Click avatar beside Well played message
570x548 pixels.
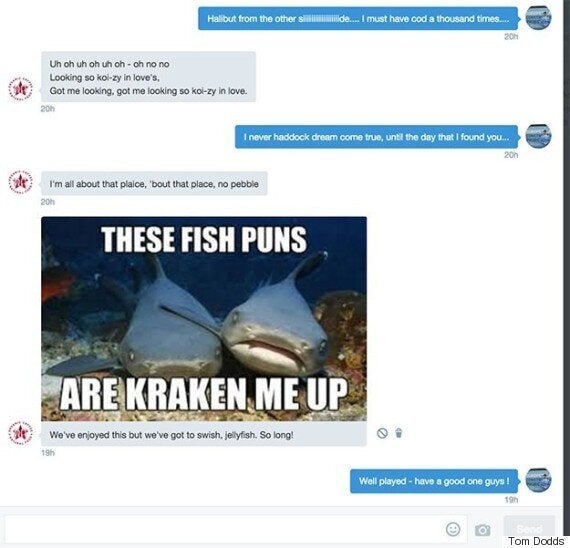(x=538, y=480)
